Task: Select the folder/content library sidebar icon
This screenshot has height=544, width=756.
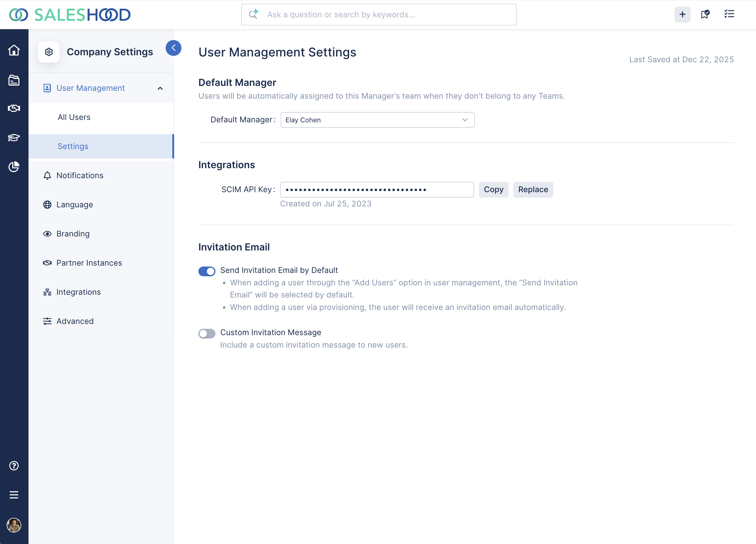Action: pyautogui.click(x=14, y=80)
